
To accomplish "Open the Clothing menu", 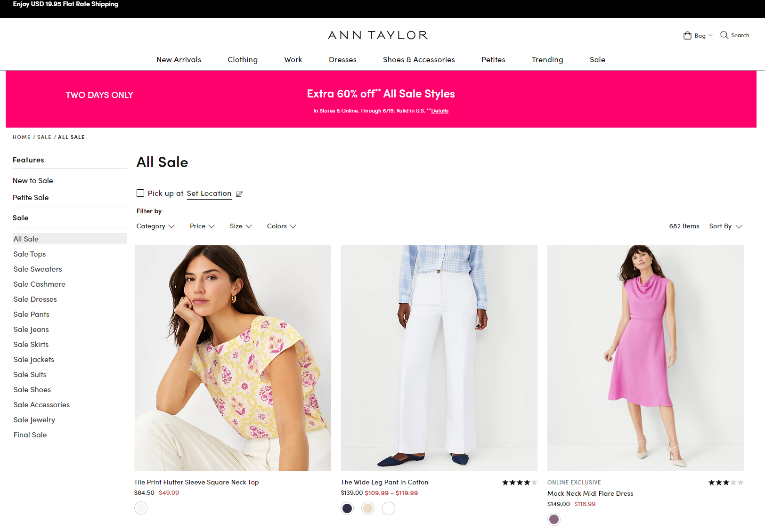I will [243, 60].
